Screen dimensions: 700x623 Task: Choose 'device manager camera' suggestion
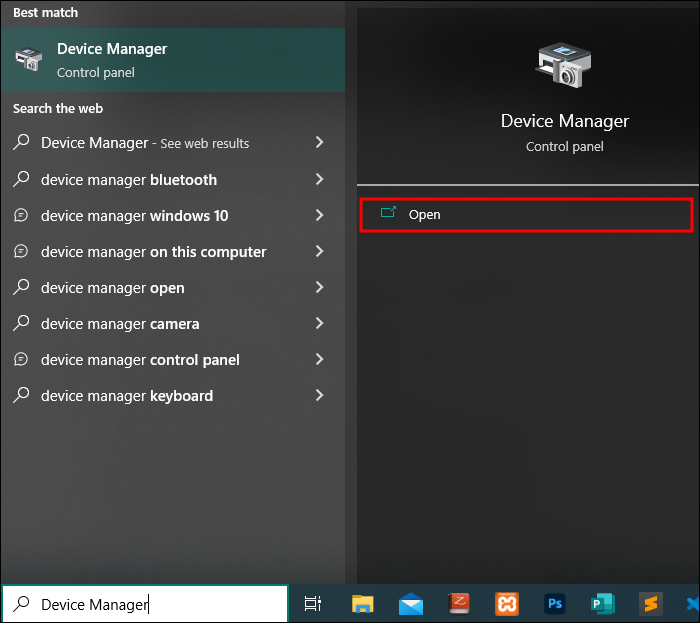[x=120, y=324]
